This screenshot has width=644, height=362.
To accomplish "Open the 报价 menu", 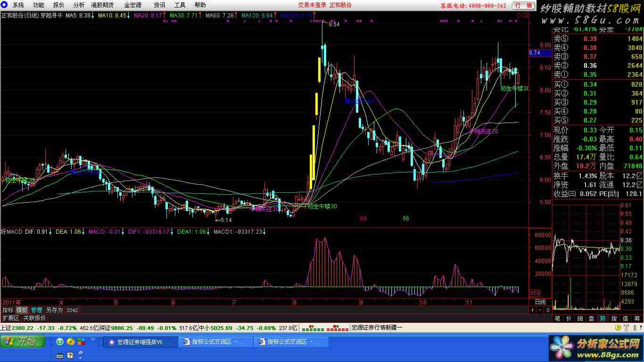I will [x=58, y=5].
